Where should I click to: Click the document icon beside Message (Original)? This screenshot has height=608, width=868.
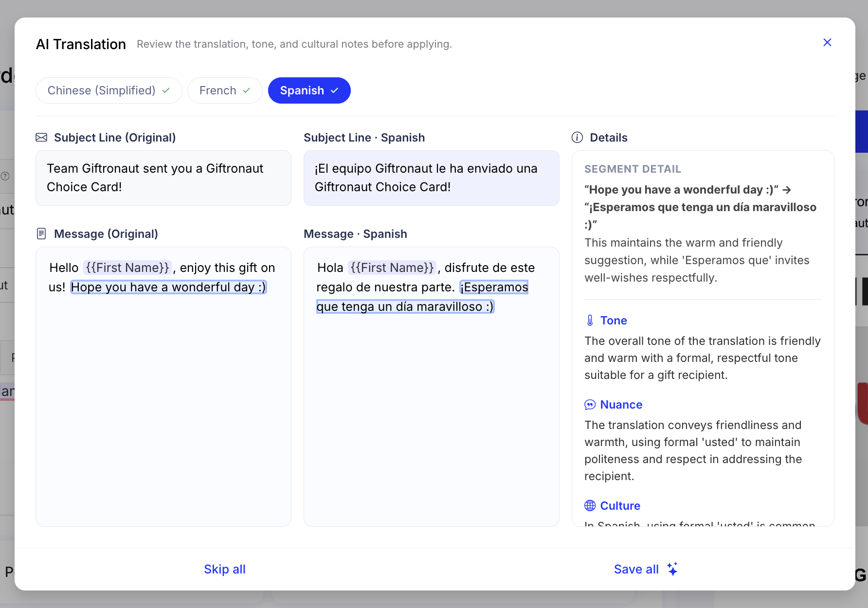point(41,234)
